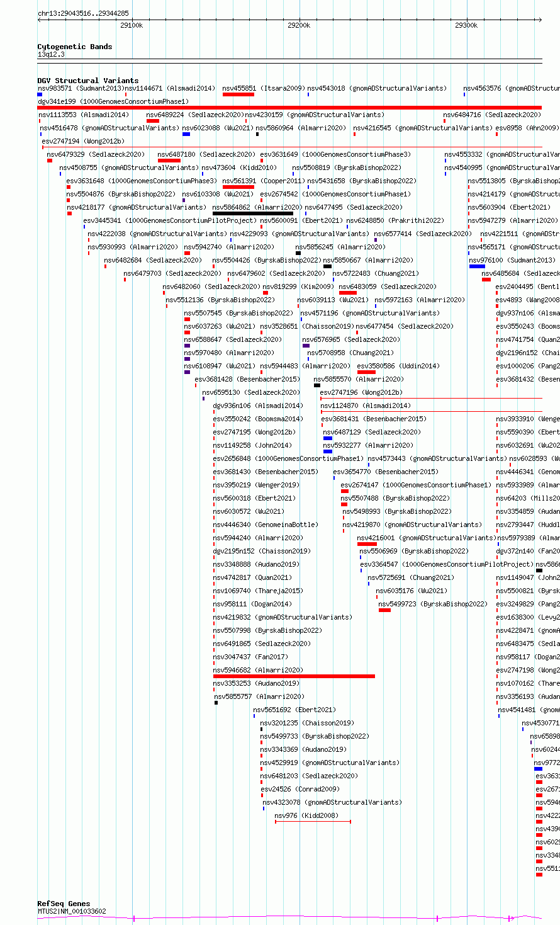Open nsv6489224 (Sedlazeck2020) label
Screen dimensions: 560x925
(195, 115)
